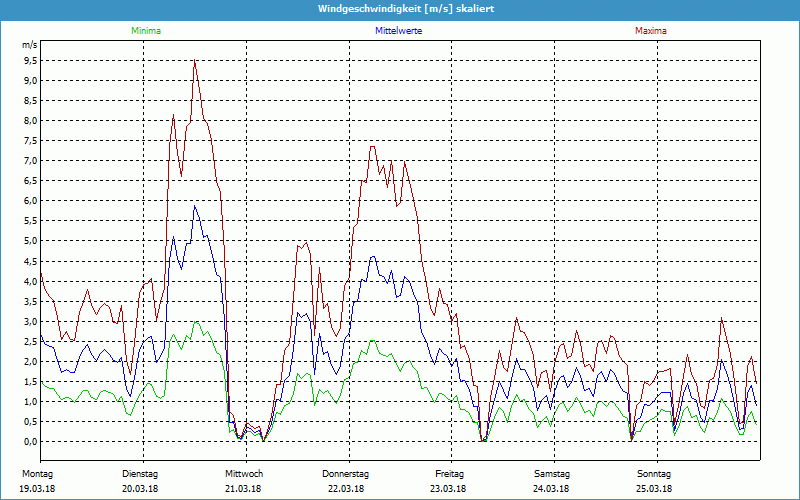Click the Dienstag day label

[x=140, y=474]
